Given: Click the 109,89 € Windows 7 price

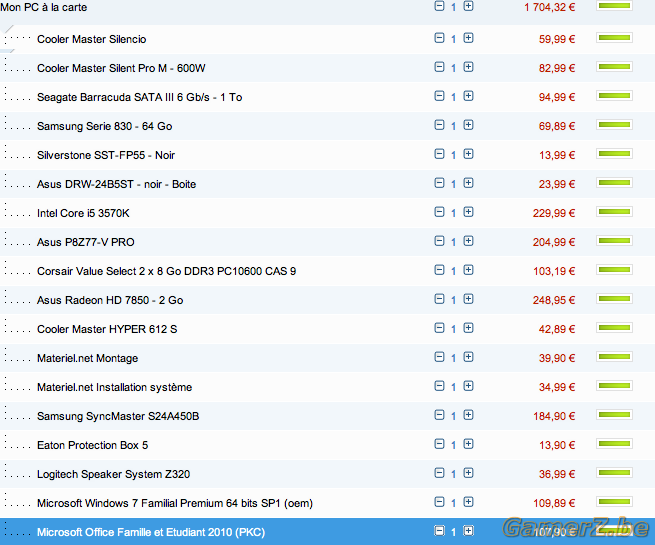Looking at the screenshot, I should [554, 503].
